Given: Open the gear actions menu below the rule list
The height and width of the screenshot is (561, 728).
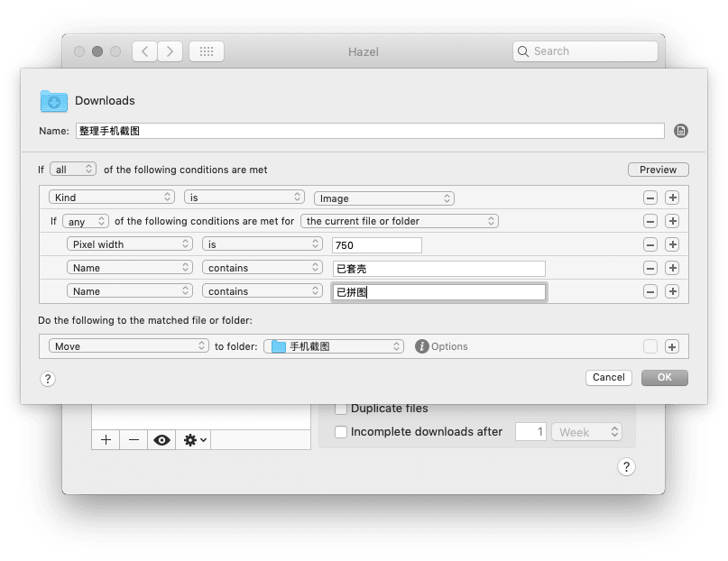Looking at the screenshot, I should [x=194, y=439].
